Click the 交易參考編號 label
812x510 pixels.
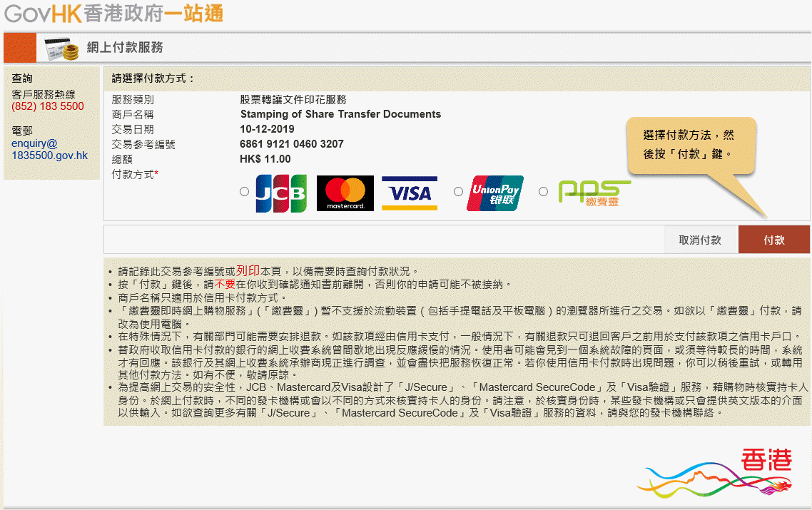143,145
